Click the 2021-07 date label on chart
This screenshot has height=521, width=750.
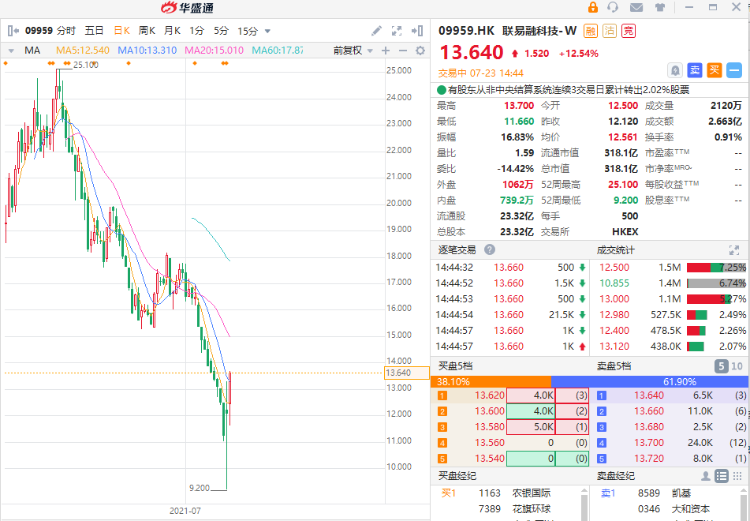click(x=185, y=511)
